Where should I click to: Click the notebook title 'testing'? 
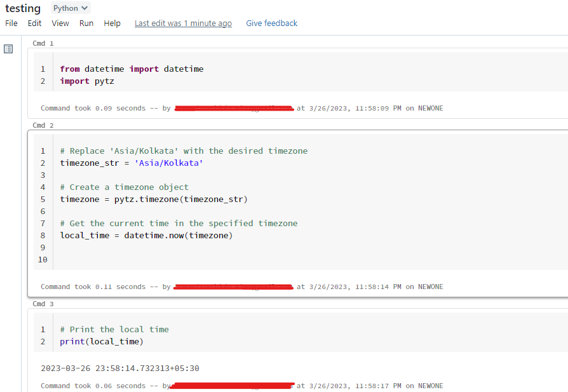[x=23, y=8]
